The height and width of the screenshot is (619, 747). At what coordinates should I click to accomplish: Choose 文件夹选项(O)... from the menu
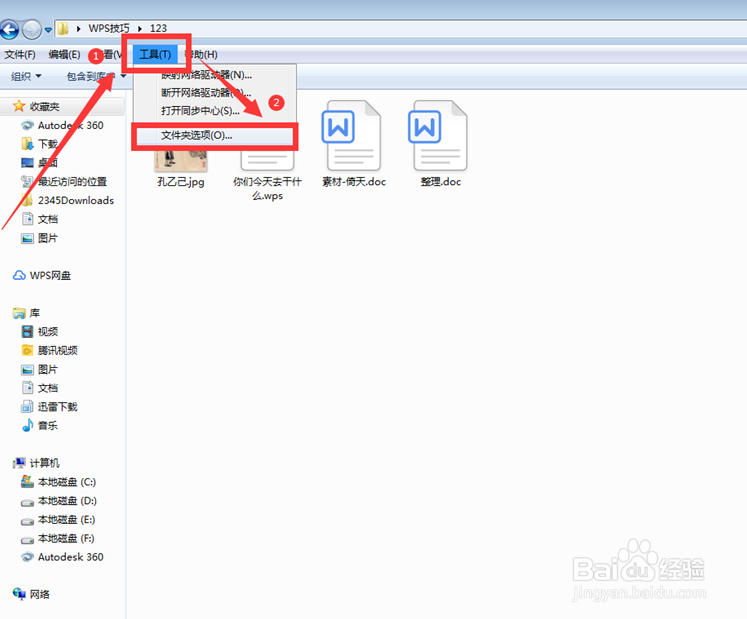[214, 135]
